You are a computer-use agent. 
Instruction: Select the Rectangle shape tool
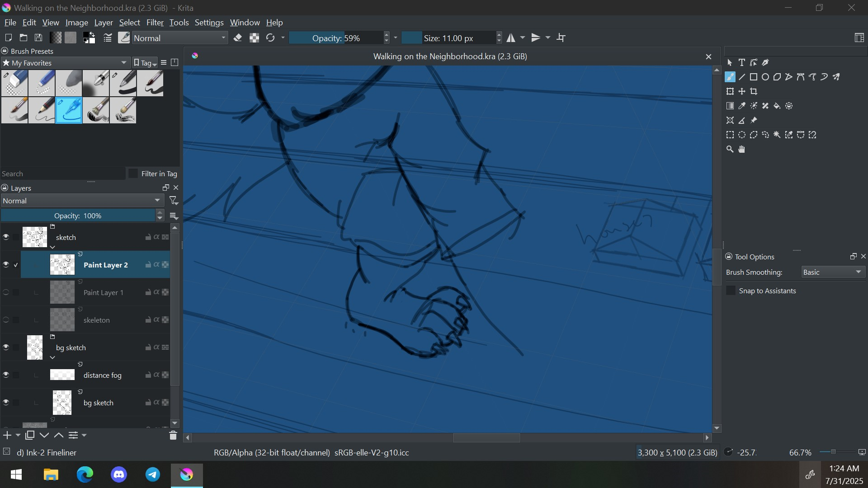pyautogui.click(x=754, y=77)
